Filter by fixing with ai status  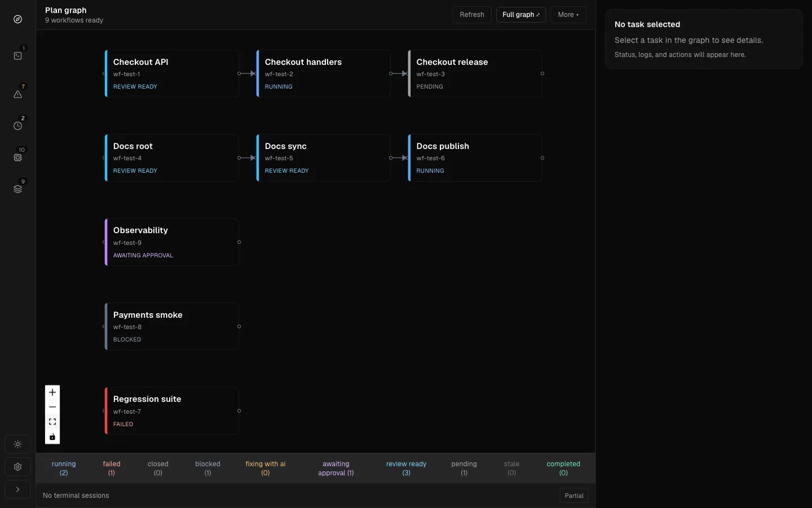(x=266, y=468)
